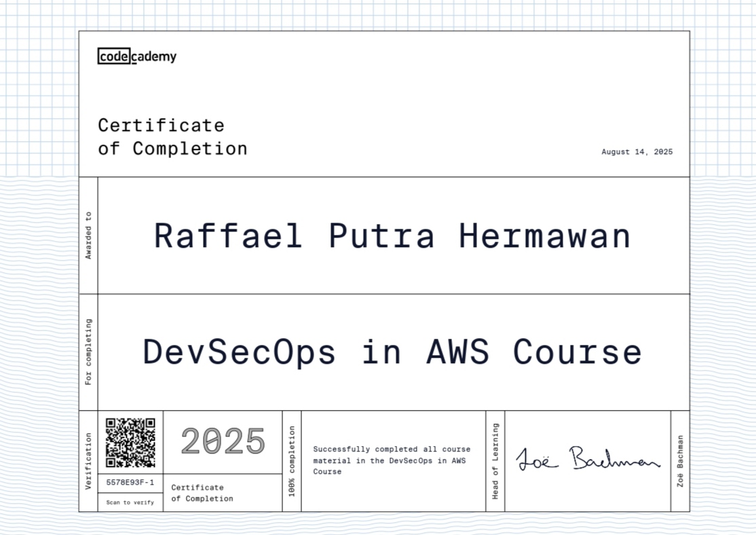Select the DevSecOps in AWS Course title
The height and width of the screenshot is (535, 756).
pyautogui.click(x=391, y=352)
